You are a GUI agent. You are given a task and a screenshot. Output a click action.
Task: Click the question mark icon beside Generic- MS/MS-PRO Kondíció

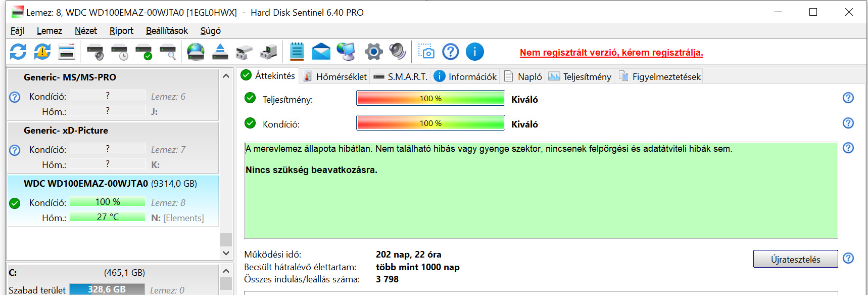(15, 97)
